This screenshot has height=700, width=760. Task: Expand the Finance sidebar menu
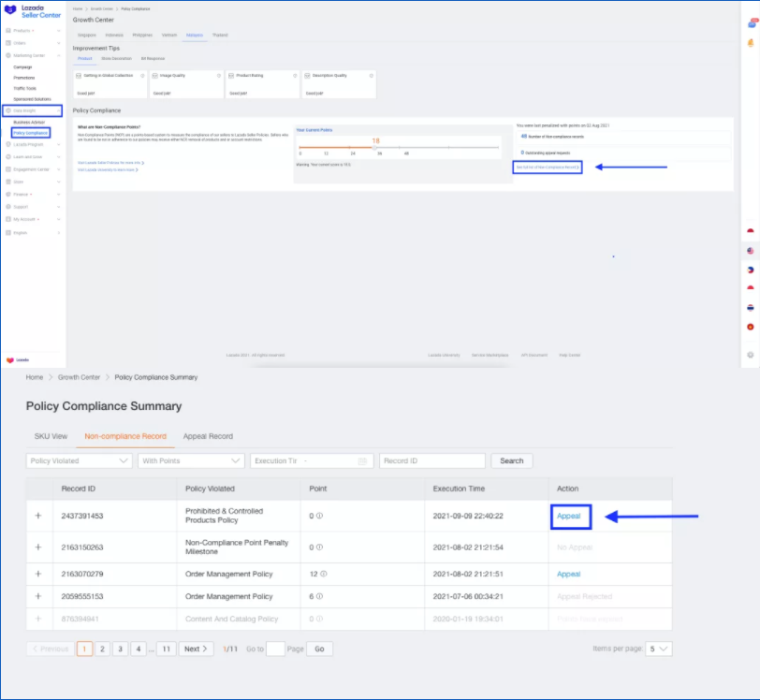33,195
